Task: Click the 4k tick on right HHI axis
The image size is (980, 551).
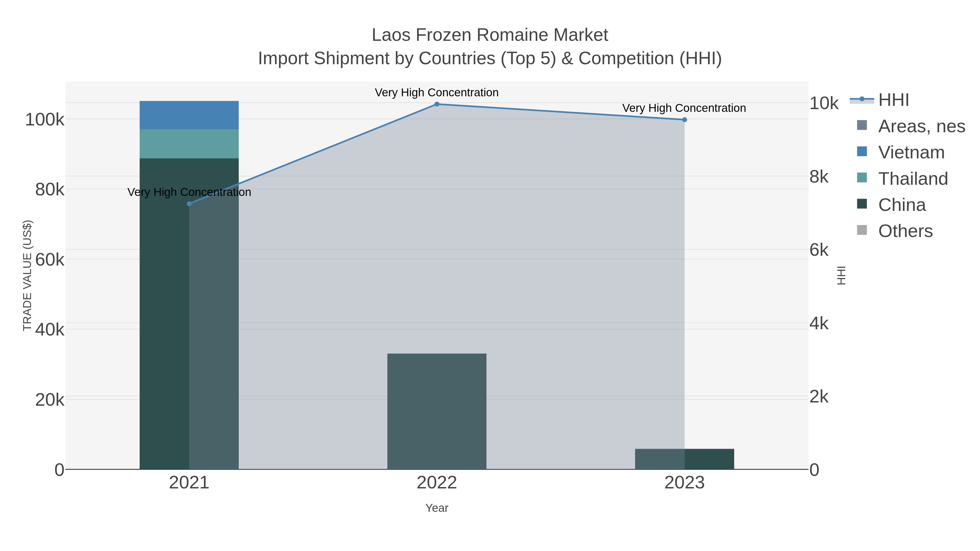Action: click(x=819, y=323)
